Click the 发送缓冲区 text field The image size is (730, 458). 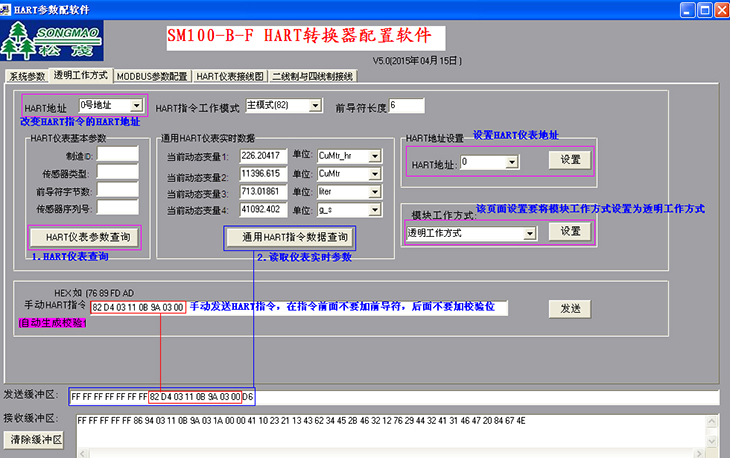click(394, 397)
